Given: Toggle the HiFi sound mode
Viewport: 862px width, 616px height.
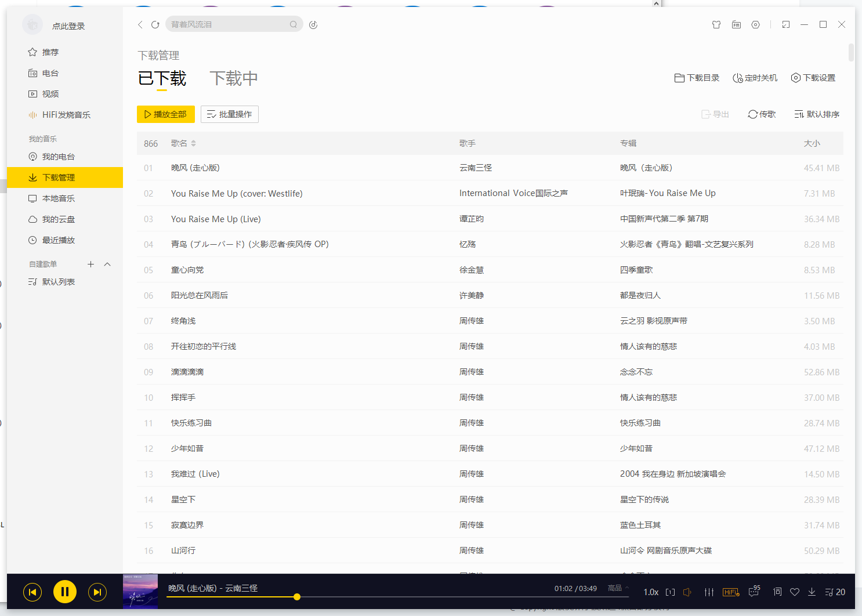Looking at the screenshot, I should 731,592.
